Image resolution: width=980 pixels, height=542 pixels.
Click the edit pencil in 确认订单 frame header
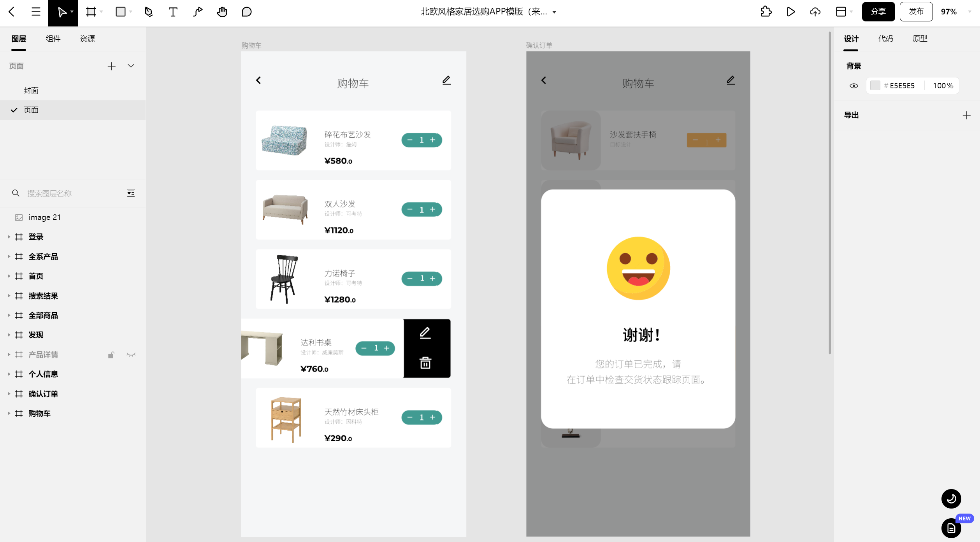731,80
